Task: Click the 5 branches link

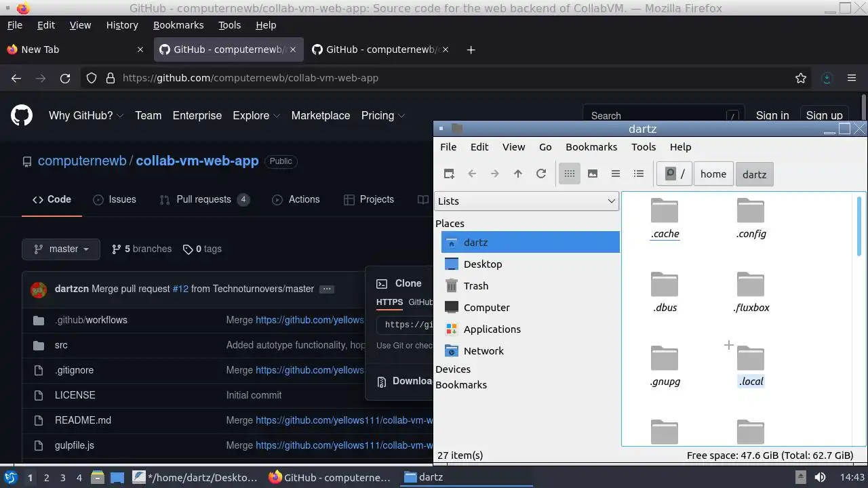Action: 142,249
